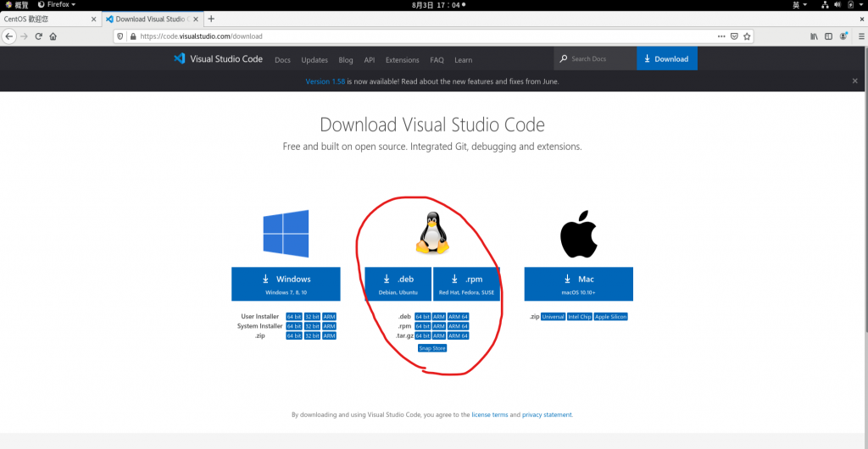This screenshot has height=449, width=868.
Task: Save page to Pocket icon
Action: click(x=734, y=36)
